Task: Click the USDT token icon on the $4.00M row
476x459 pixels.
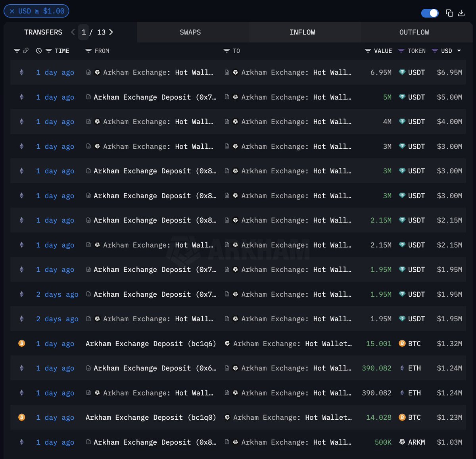Action: tap(402, 122)
